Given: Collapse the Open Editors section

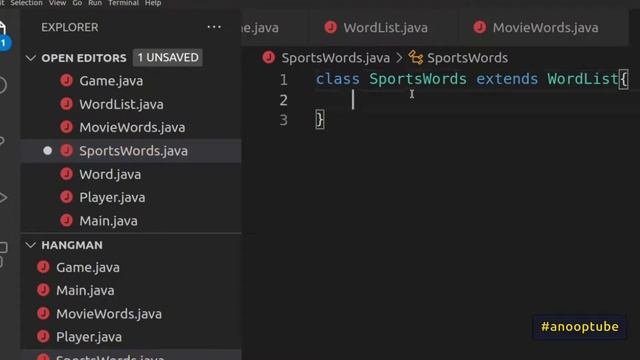Looking at the screenshot, I should tap(31, 58).
